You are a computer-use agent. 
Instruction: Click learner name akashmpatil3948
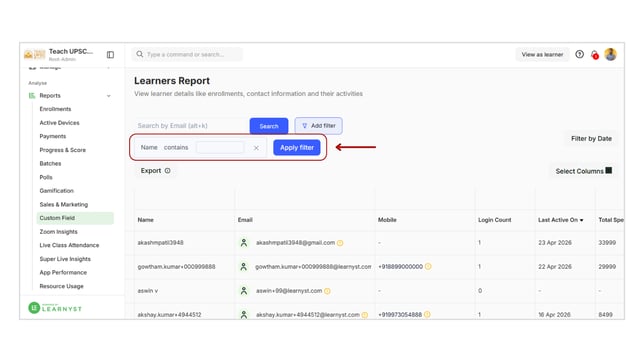[x=161, y=243]
